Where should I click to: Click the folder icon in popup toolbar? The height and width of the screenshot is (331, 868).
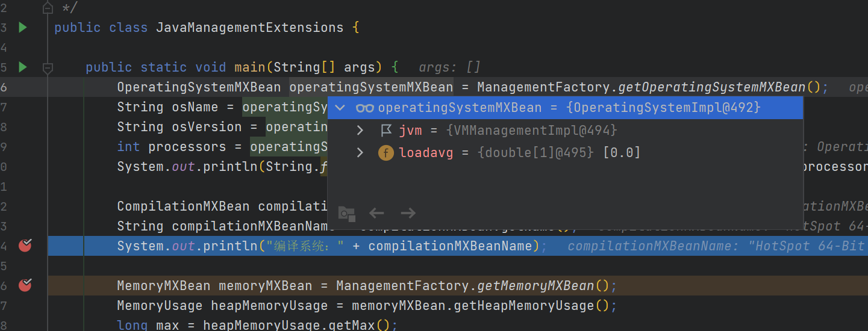(346, 213)
